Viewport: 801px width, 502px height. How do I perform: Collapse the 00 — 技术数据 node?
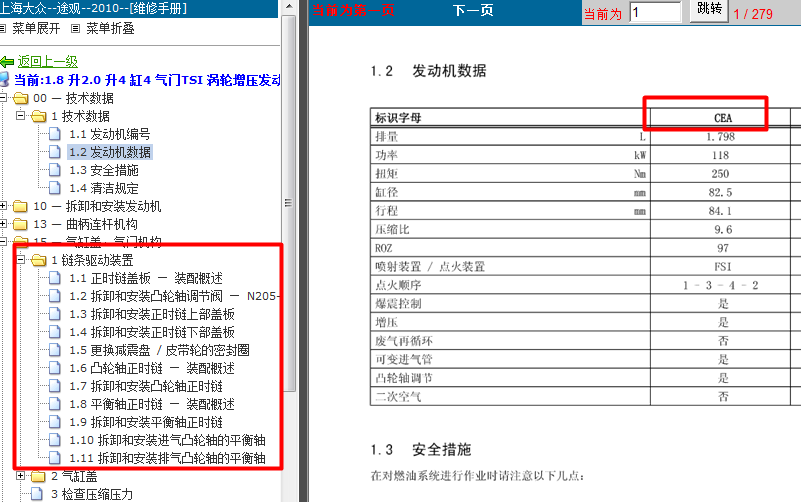click(3, 97)
